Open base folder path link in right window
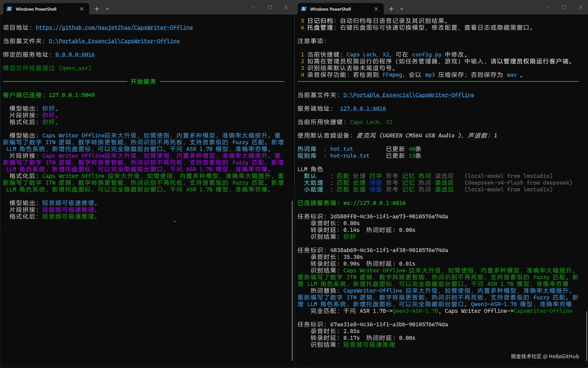 pyautogui.click(x=409, y=95)
